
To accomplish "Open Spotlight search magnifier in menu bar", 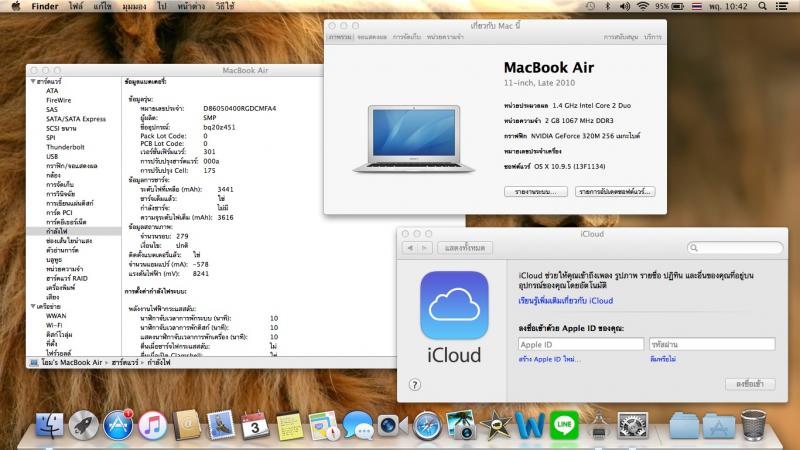I will (762, 6).
